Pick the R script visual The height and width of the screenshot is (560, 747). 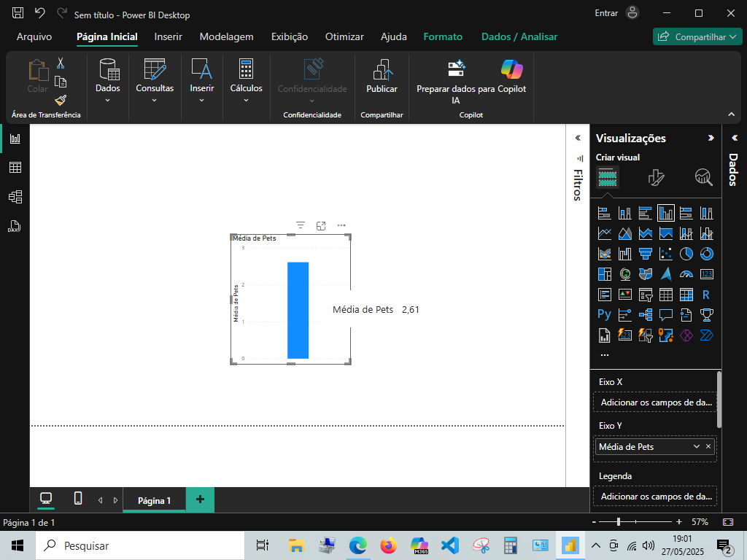point(706,295)
